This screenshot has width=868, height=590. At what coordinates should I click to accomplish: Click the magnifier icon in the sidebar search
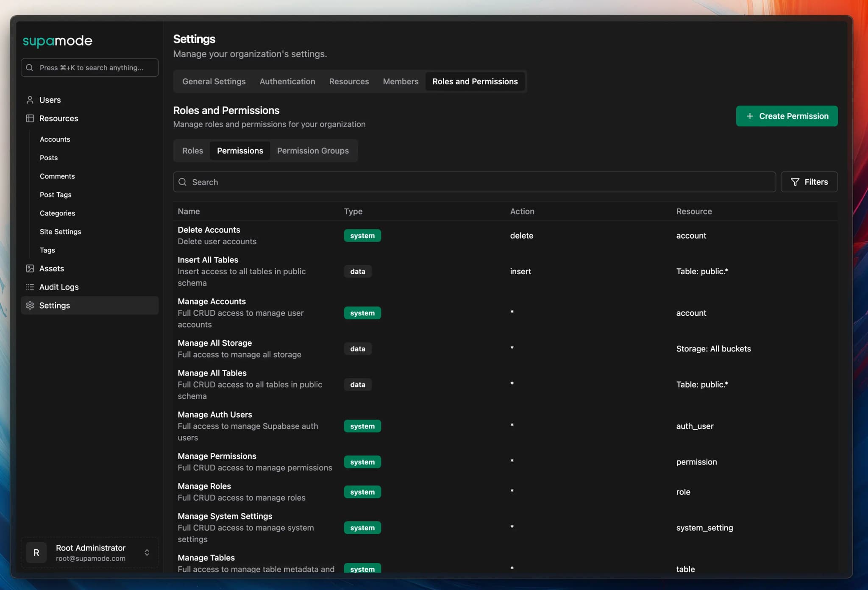29,67
